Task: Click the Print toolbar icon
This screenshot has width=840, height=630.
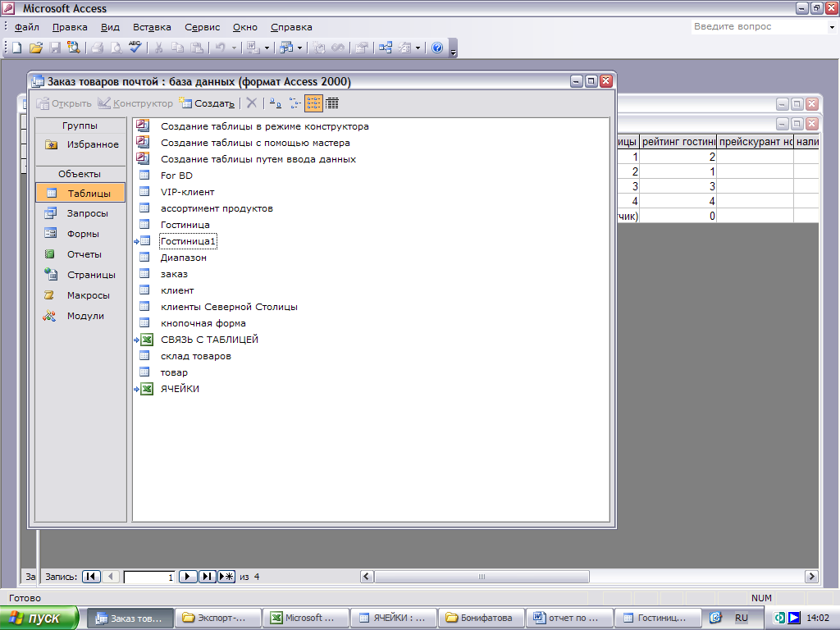Action: (x=97, y=48)
